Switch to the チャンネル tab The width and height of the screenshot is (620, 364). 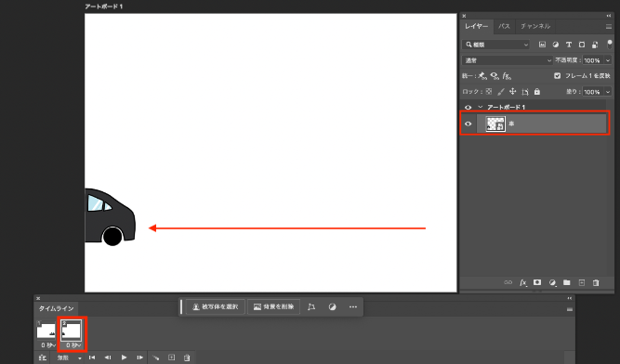[535, 26]
